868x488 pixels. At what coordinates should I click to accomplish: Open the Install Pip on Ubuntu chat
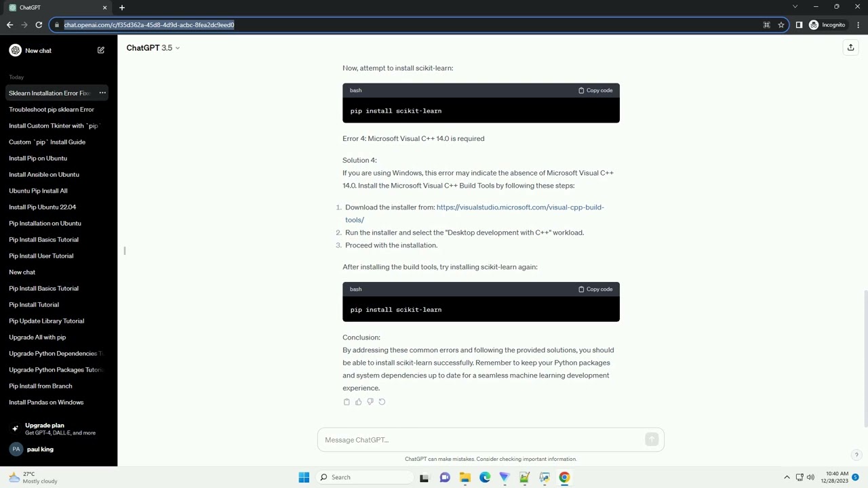point(38,158)
